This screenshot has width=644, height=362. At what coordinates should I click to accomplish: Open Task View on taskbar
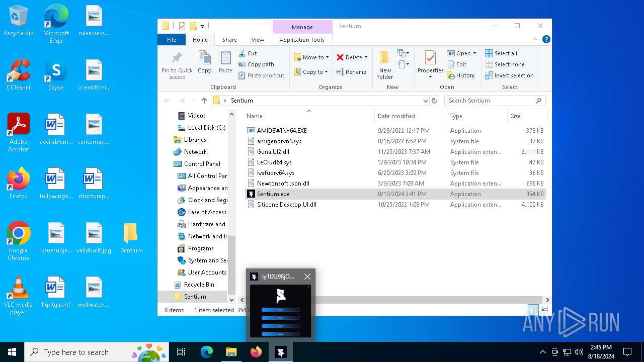click(181, 352)
